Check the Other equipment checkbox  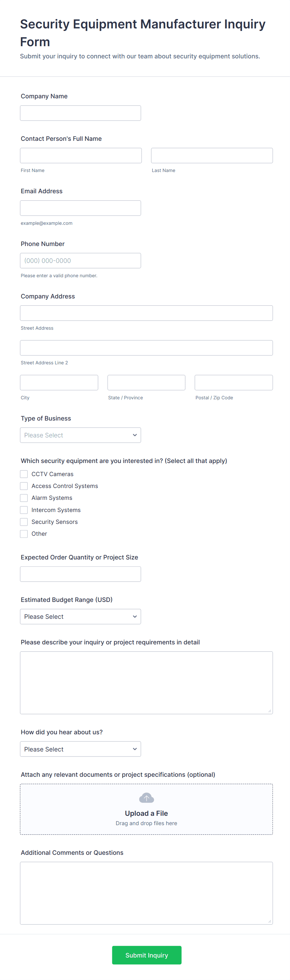pos(24,533)
